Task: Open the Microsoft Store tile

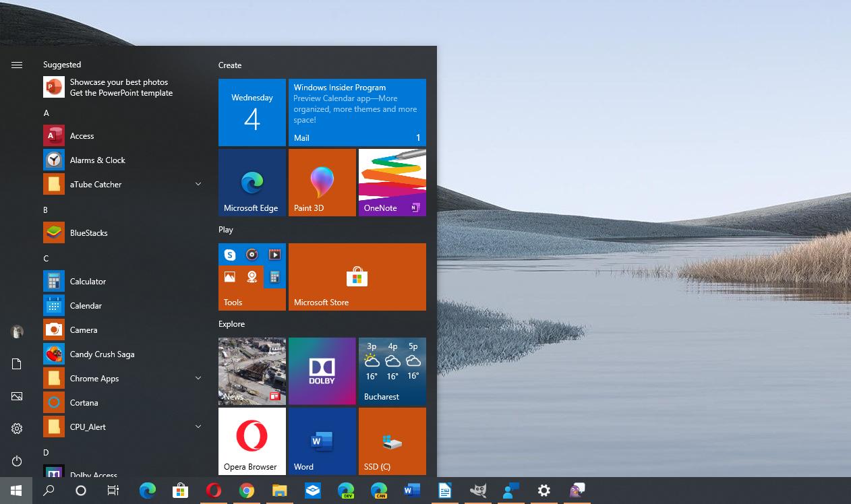Action: (357, 277)
